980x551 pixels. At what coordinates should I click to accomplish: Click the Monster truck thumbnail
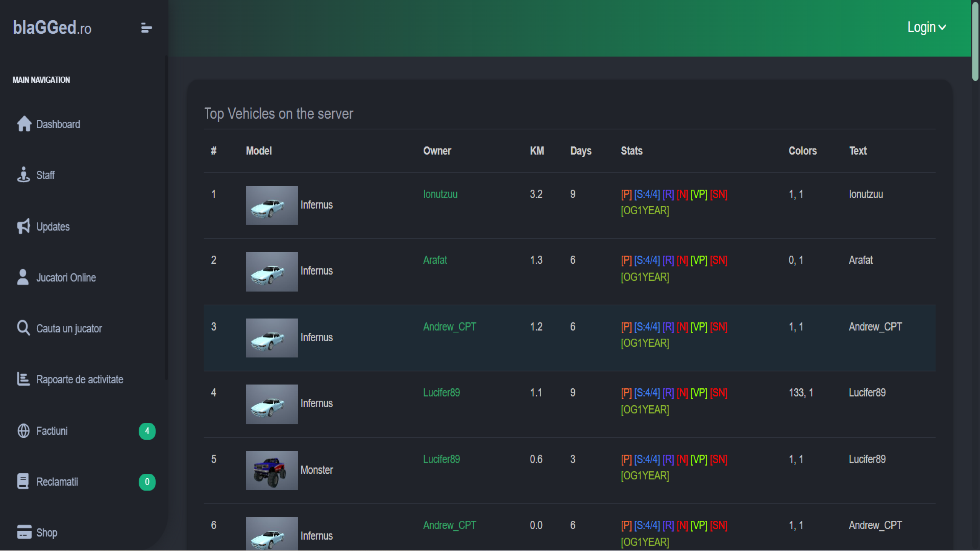[272, 470]
